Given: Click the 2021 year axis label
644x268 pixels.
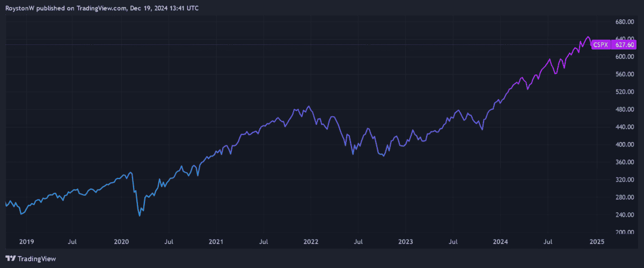Looking at the screenshot, I should [216, 242].
